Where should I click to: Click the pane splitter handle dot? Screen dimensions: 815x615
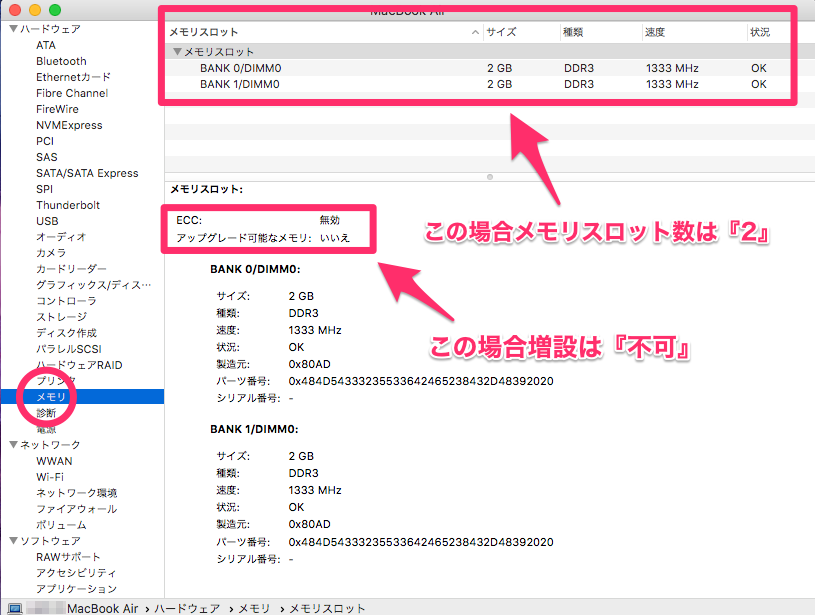[490, 177]
